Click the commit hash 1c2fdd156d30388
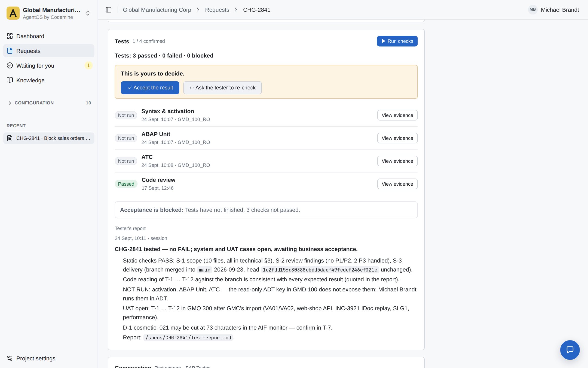The height and width of the screenshot is (368, 588). [320, 270]
